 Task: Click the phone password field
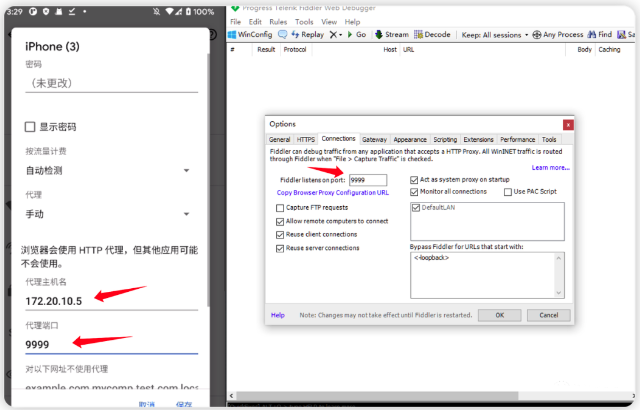(111, 83)
